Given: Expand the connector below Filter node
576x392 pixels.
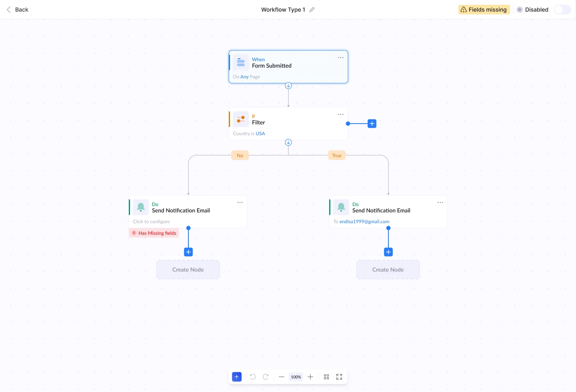Looking at the screenshot, I should coord(288,142).
